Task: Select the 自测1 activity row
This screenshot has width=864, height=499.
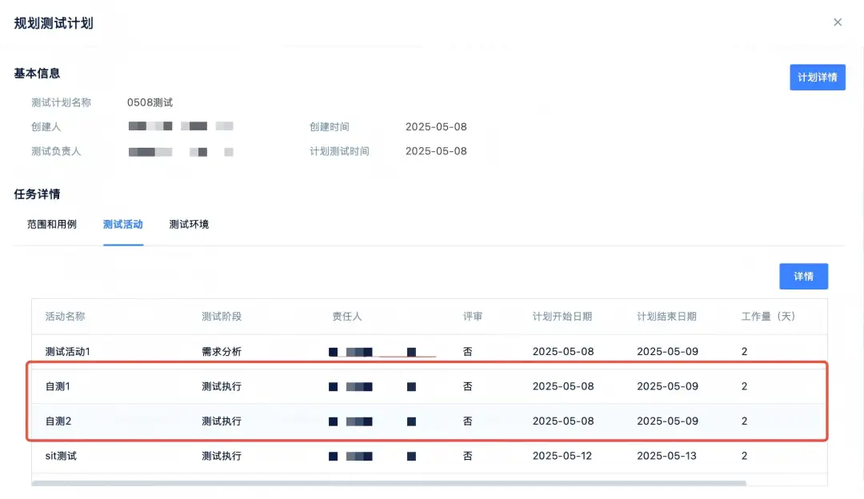Action: click(429, 386)
